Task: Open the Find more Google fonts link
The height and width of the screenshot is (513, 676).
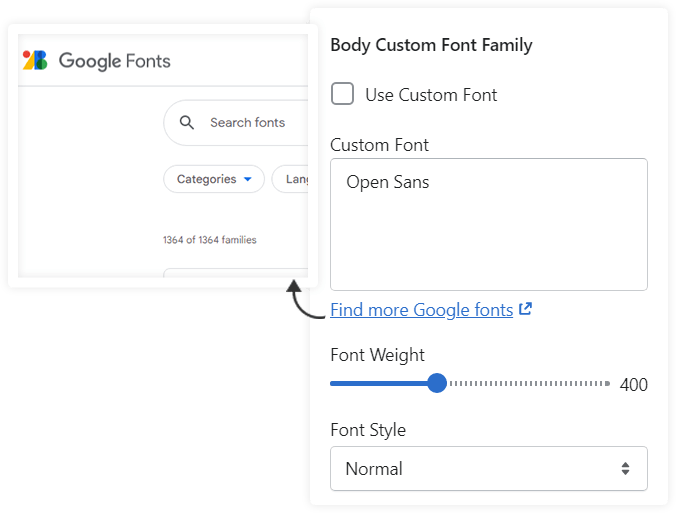Action: [x=421, y=310]
